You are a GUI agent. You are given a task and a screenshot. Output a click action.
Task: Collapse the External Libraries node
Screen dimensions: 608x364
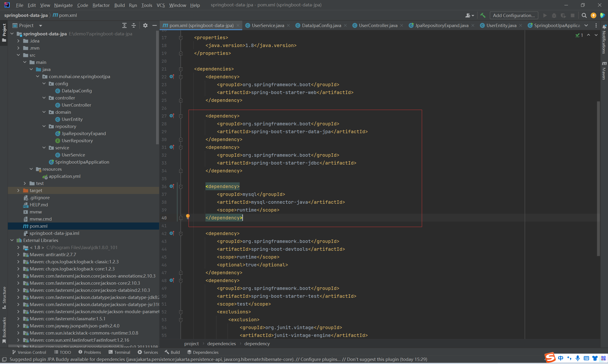coord(12,240)
